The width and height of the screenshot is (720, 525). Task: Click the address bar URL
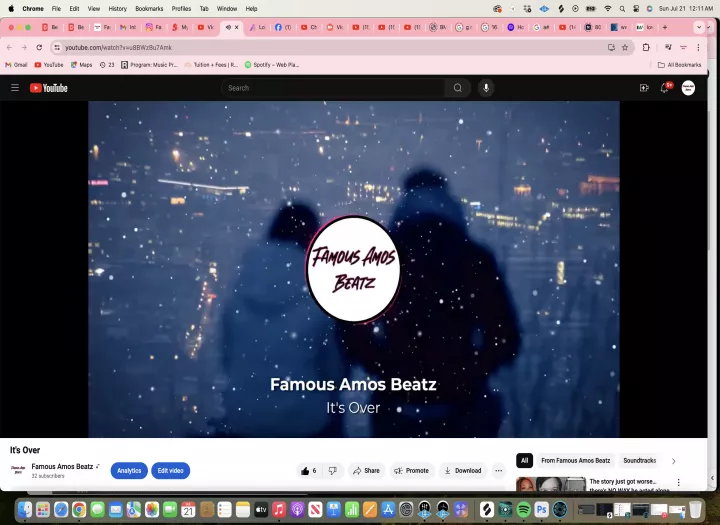[118, 47]
